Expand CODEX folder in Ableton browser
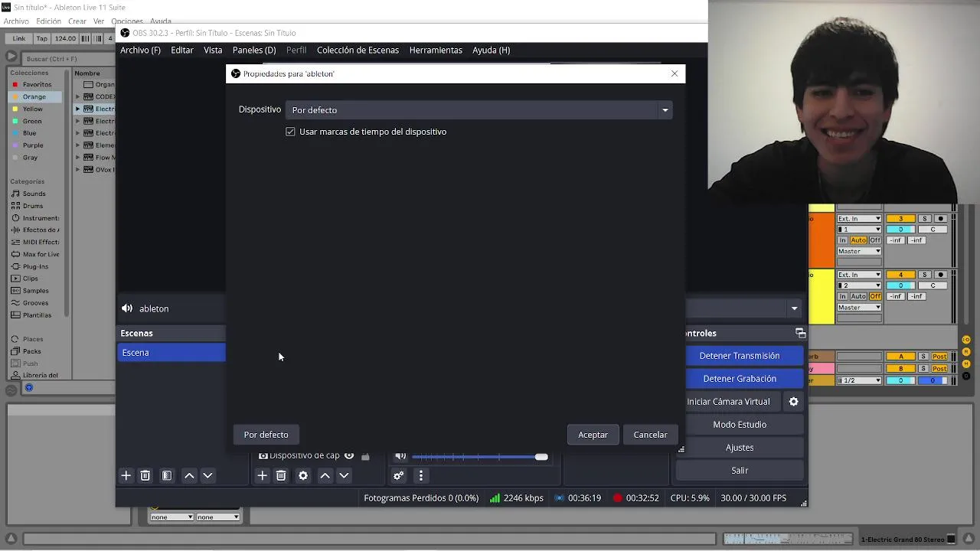Screen dimensions: 980x551 point(78,96)
